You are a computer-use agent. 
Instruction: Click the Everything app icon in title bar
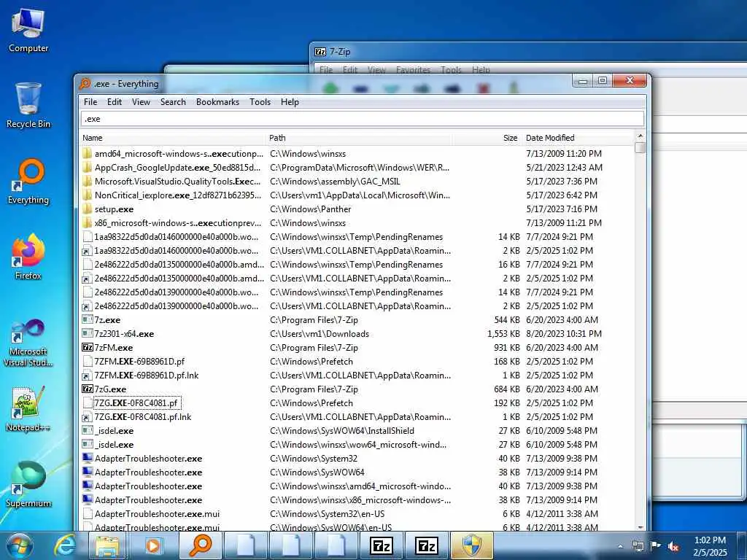[x=85, y=84]
